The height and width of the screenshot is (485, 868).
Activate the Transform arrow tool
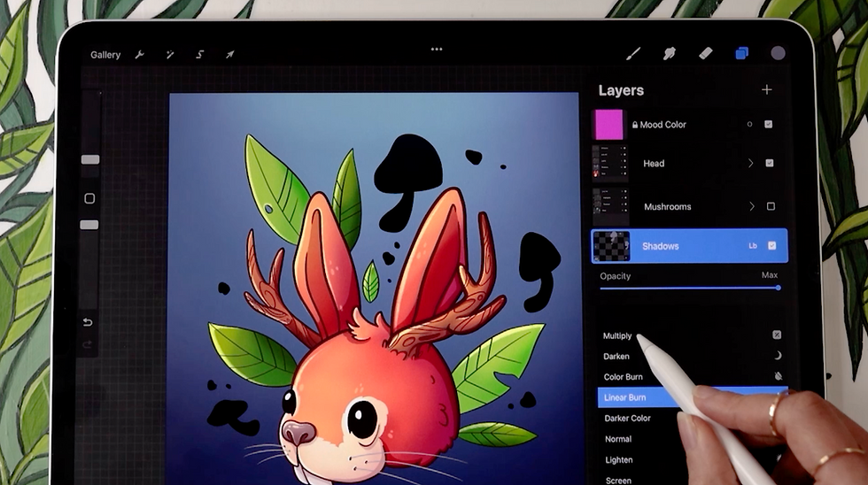[229, 54]
